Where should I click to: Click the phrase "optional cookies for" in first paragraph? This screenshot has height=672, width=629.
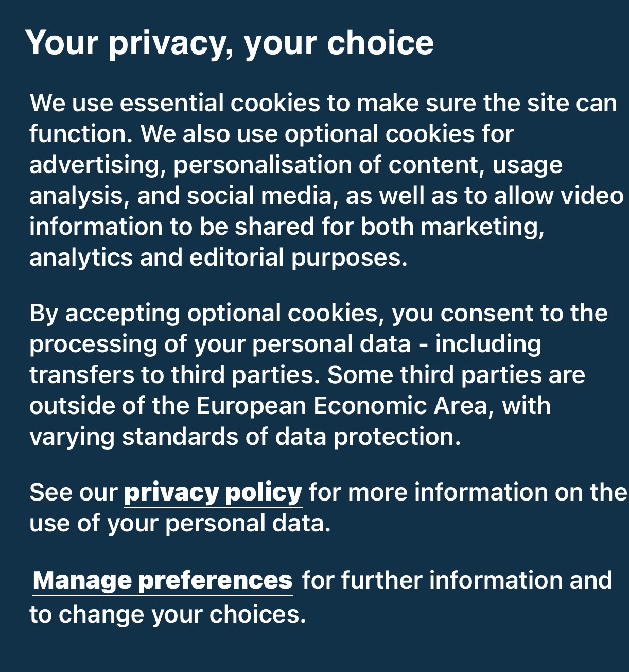[x=399, y=134]
